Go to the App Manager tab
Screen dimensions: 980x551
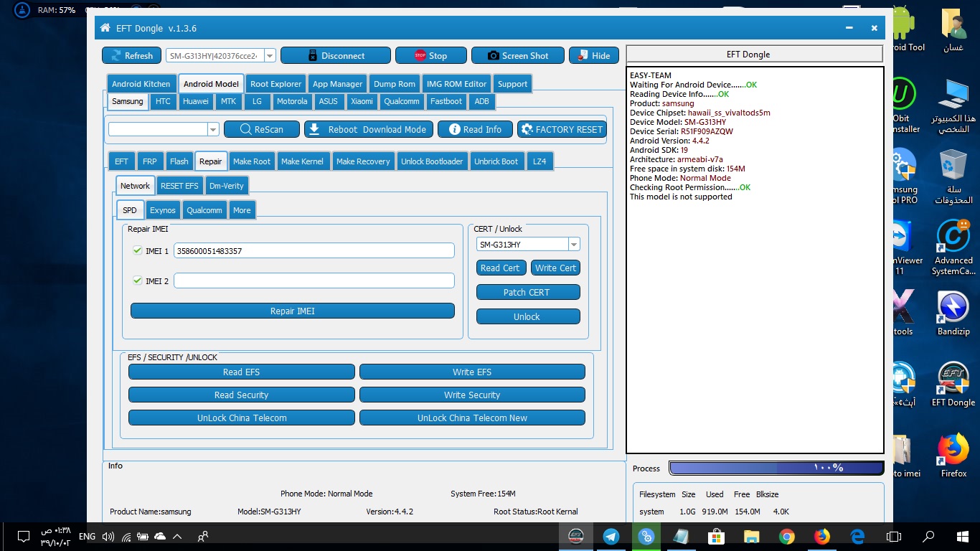338,84
